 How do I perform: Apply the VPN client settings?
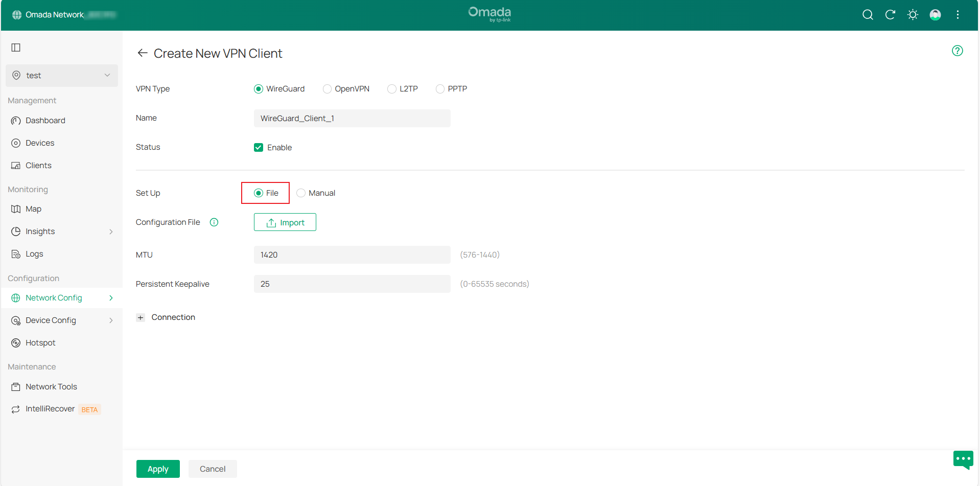tap(158, 469)
